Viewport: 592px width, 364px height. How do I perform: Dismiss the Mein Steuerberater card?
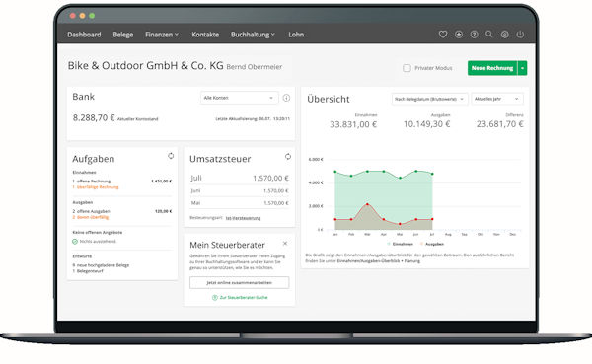[285, 244]
